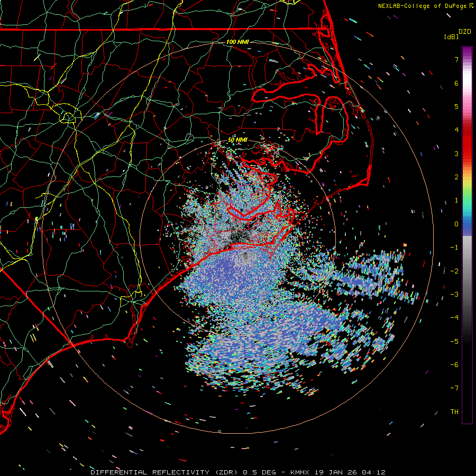Select the -2 dB scale tick label
This screenshot has width=476, height=476.
coord(454,271)
